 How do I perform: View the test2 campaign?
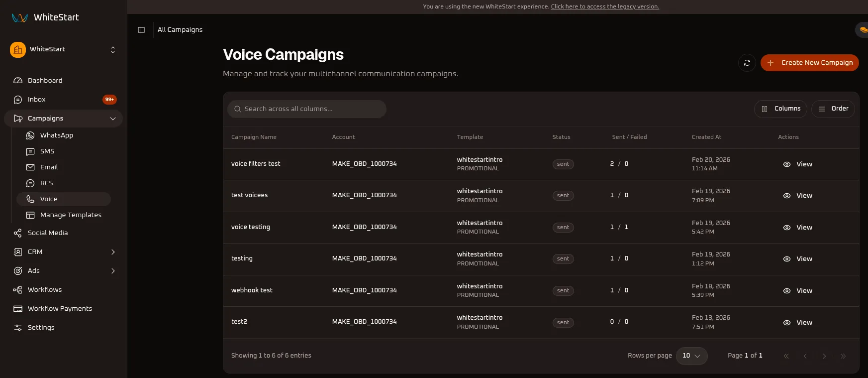click(x=797, y=323)
